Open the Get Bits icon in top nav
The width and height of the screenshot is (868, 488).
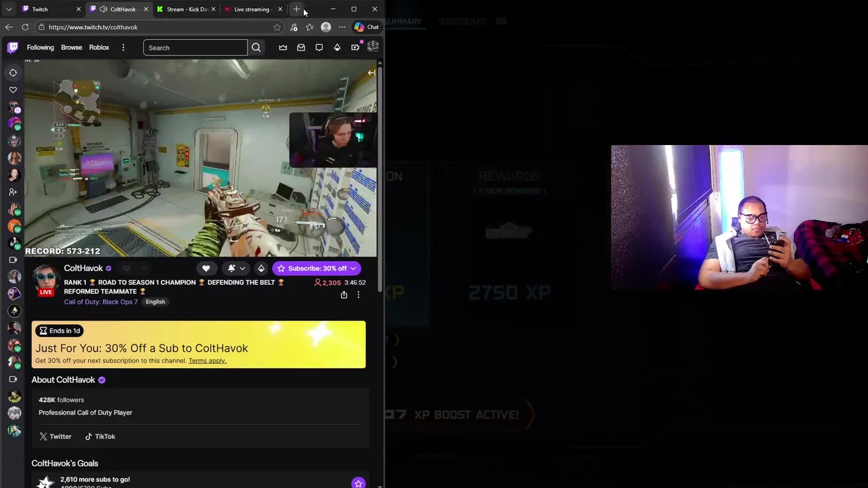tap(337, 47)
